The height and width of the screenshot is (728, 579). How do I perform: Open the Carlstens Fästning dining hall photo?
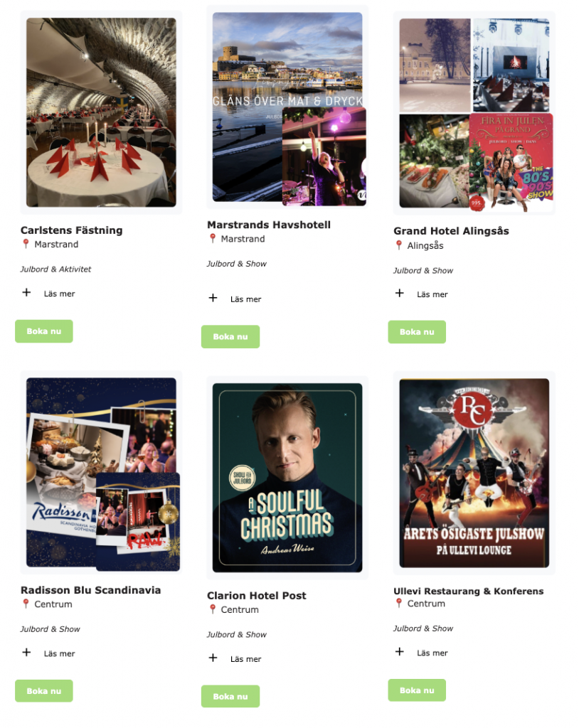[x=101, y=112]
